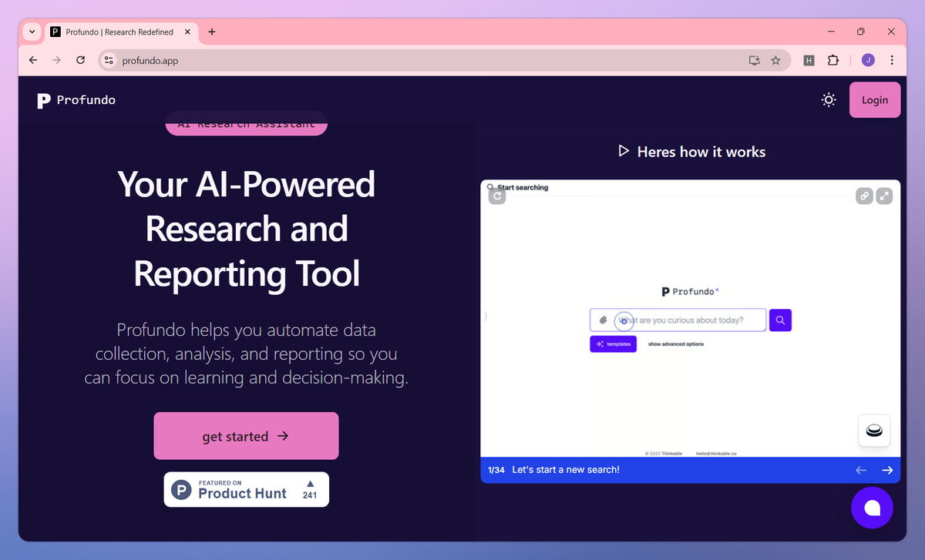
Task: Copy demo link using chain icon
Action: coord(864,196)
